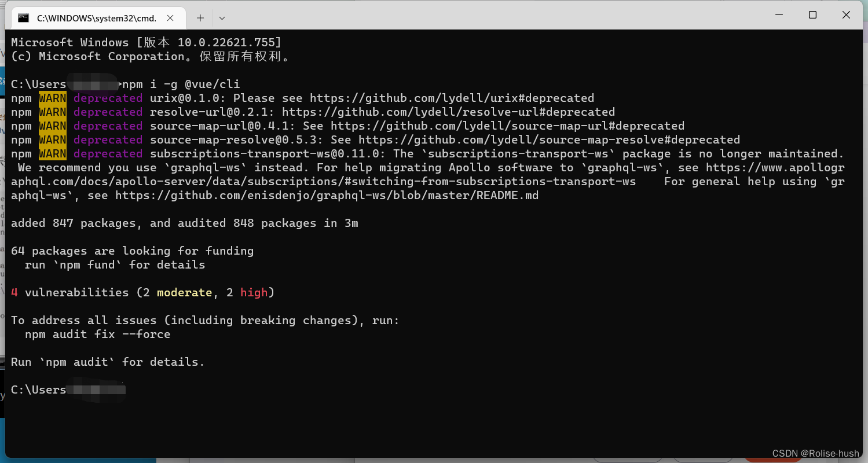Click the red 'high' vulnerability word
This screenshot has height=463, width=868.
click(x=254, y=292)
